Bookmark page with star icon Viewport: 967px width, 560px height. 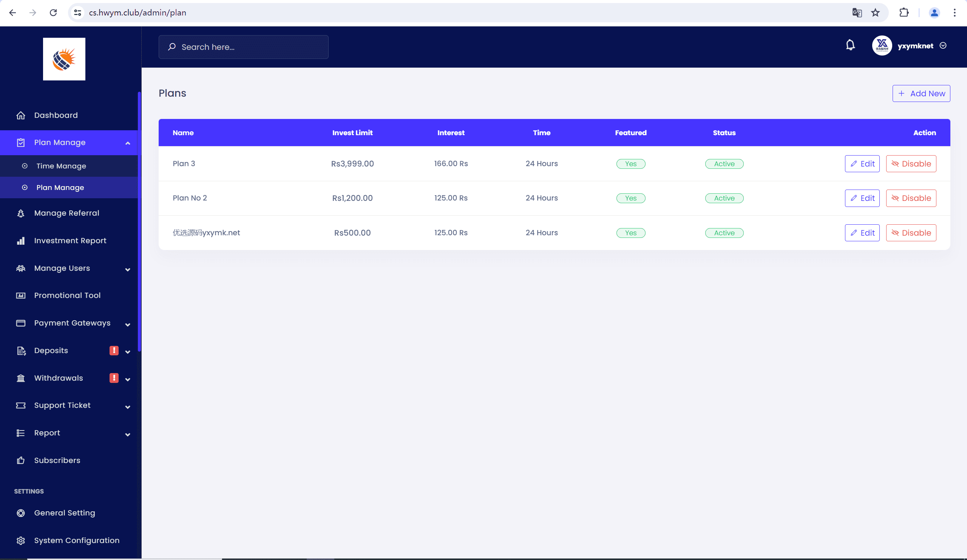coord(875,13)
